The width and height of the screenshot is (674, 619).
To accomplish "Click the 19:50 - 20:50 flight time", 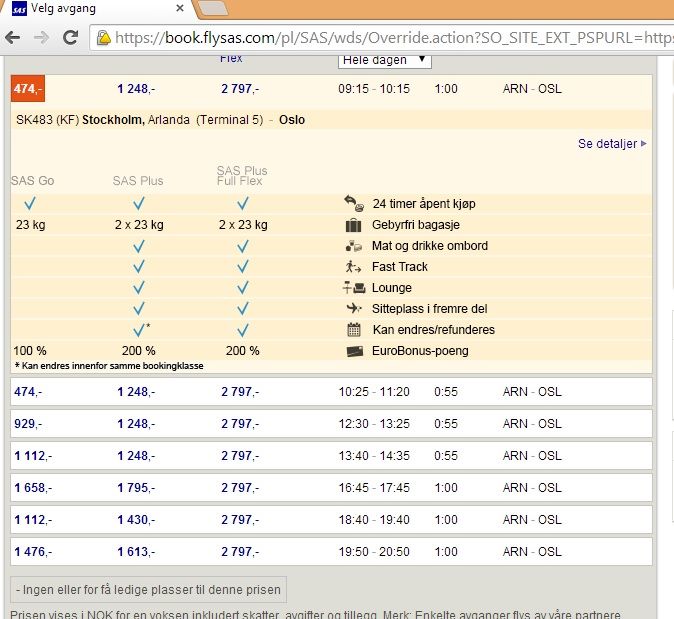I will coord(374,552).
